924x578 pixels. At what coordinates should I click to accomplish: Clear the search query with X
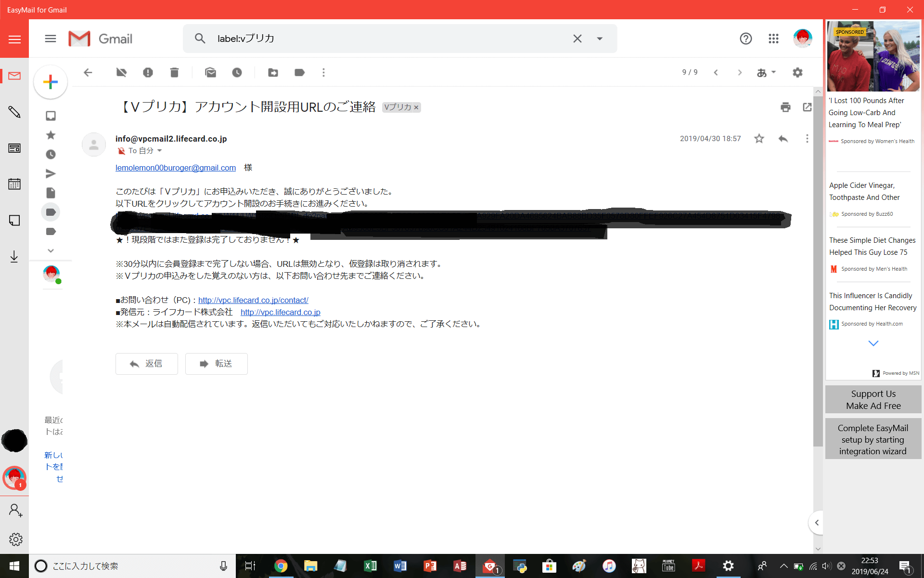point(577,39)
